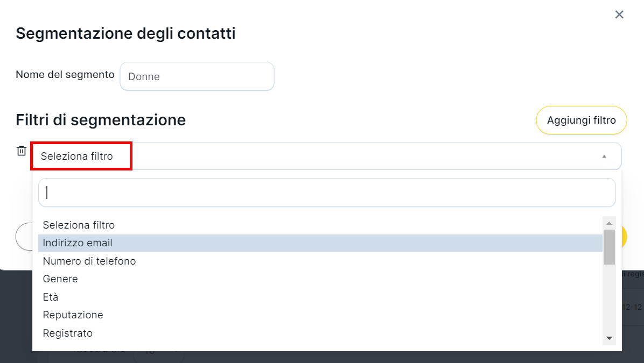The image size is (644, 363).
Task: Delete the filter row with trash icon
Action: click(22, 151)
